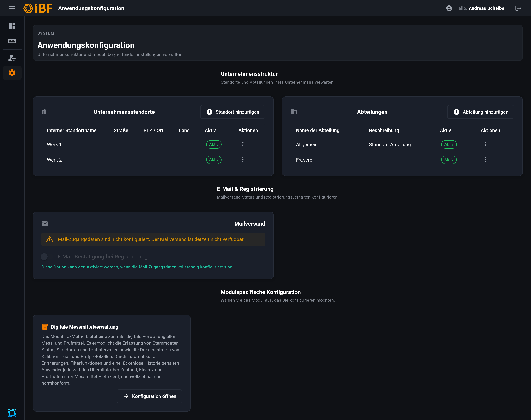Open the ruler measuring tools module

[12, 41]
